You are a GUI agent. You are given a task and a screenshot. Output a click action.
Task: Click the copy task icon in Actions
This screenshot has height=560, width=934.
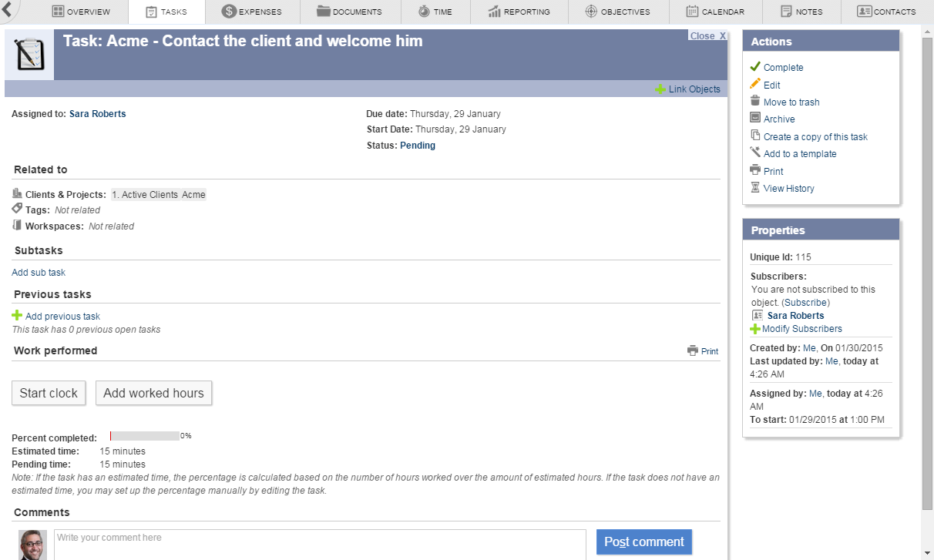(755, 136)
